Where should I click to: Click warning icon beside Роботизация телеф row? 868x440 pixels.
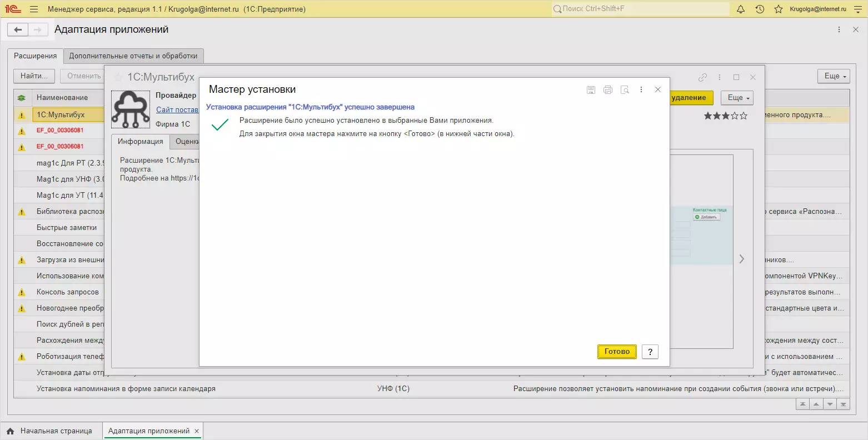[22, 357]
